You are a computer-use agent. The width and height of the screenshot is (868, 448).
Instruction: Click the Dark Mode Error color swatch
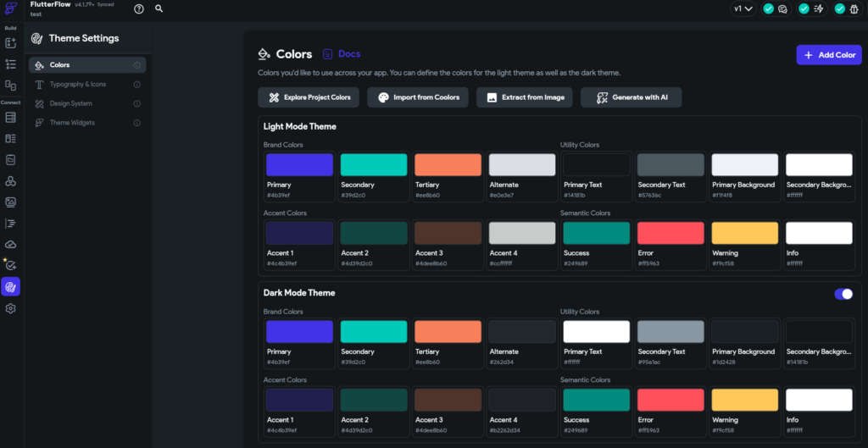click(670, 400)
